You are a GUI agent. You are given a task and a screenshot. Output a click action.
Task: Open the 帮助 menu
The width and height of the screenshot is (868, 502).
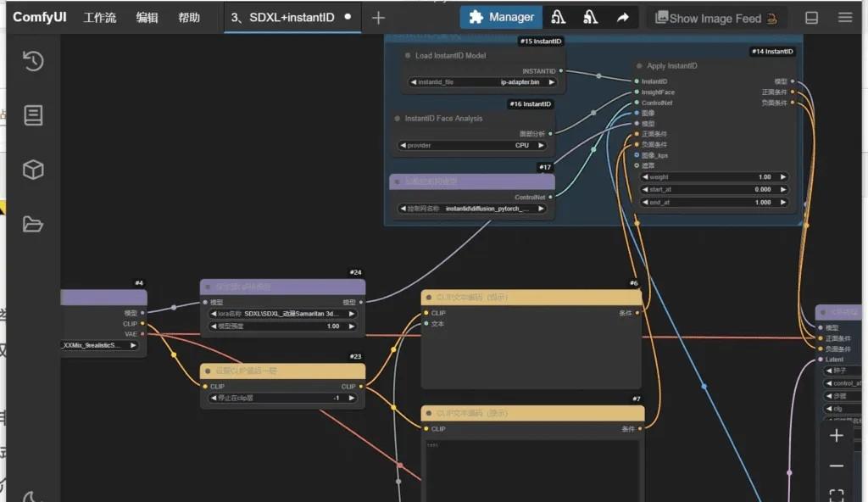tap(189, 18)
